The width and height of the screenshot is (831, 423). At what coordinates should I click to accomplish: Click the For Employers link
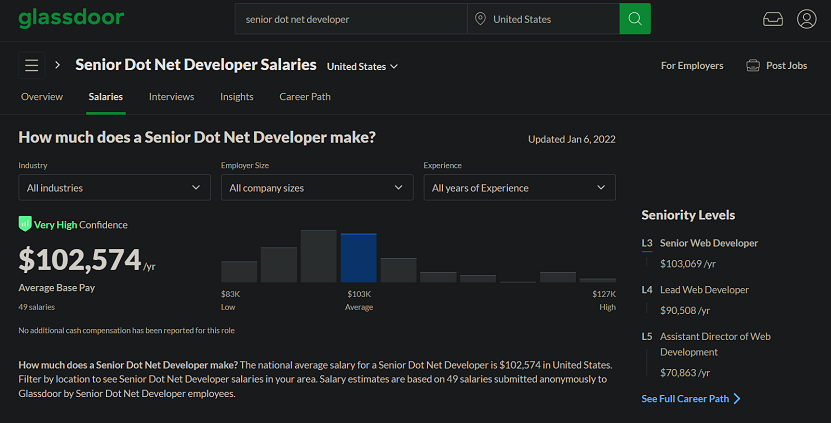[x=692, y=66]
